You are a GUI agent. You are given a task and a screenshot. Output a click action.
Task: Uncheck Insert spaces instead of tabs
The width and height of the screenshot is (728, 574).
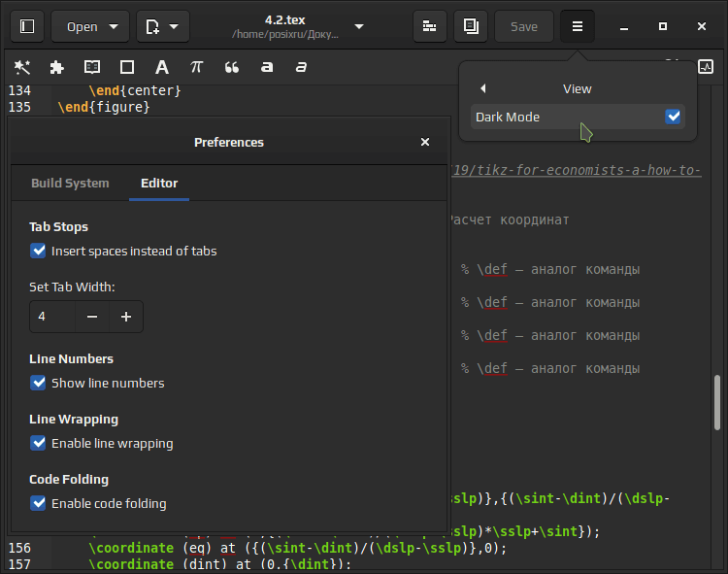point(38,251)
